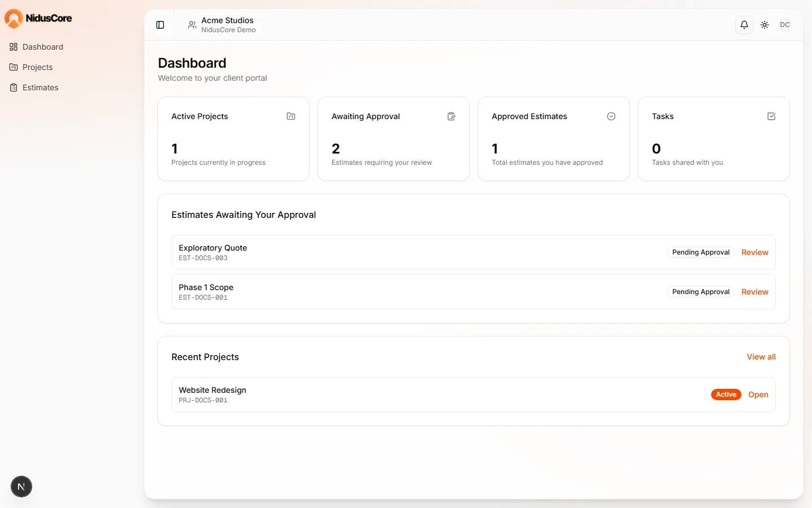Click the Tasks checkbox icon
The width and height of the screenshot is (812, 508).
coord(771,116)
